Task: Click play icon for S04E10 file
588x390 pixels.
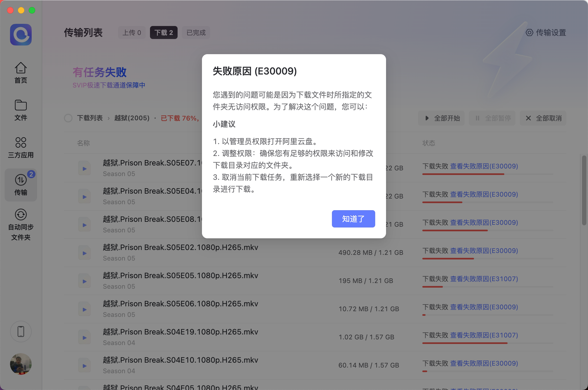Action: (x=84, y=366)
